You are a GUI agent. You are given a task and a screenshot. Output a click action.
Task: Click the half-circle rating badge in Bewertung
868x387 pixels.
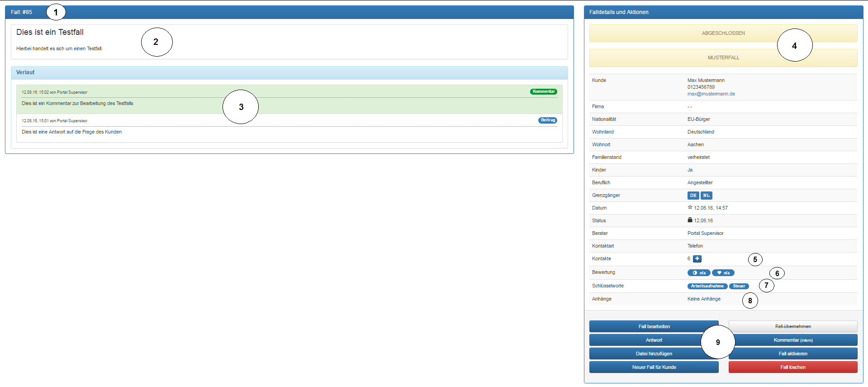coord(698,273)
